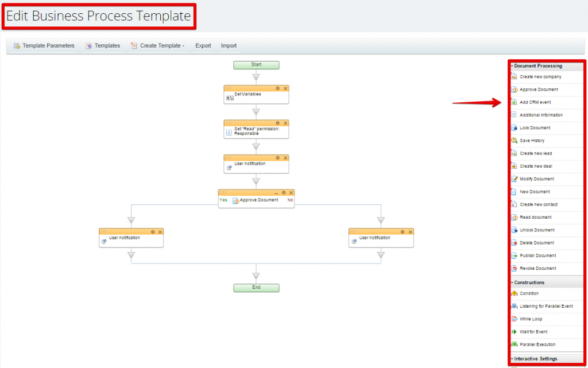Open gear of User notification in No branch

[x=403, y=232]
